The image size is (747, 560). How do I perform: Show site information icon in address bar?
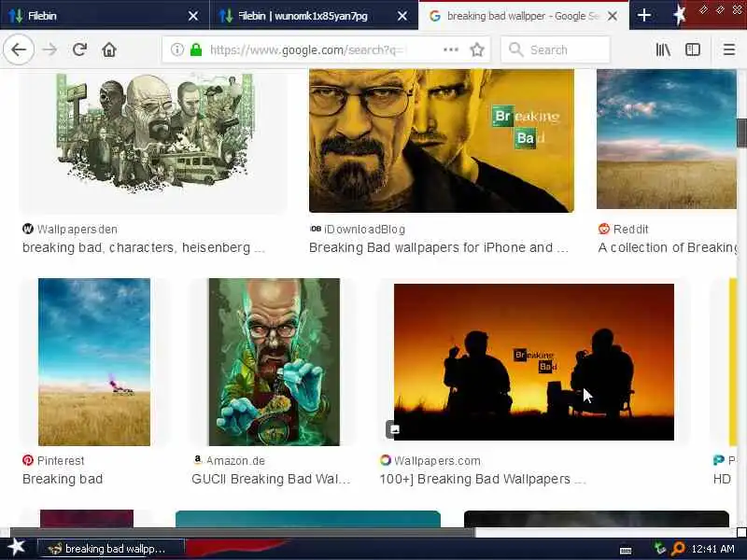(176, 49)
